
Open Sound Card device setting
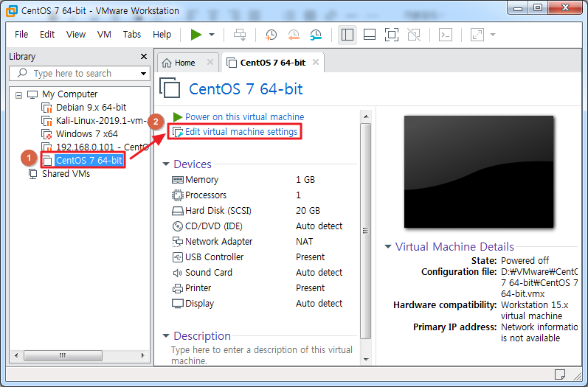click(209, 272)
